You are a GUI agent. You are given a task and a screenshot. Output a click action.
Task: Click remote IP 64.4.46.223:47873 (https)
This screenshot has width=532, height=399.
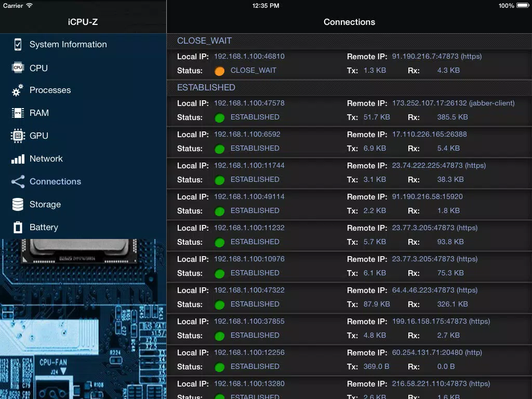coord(435,290)
